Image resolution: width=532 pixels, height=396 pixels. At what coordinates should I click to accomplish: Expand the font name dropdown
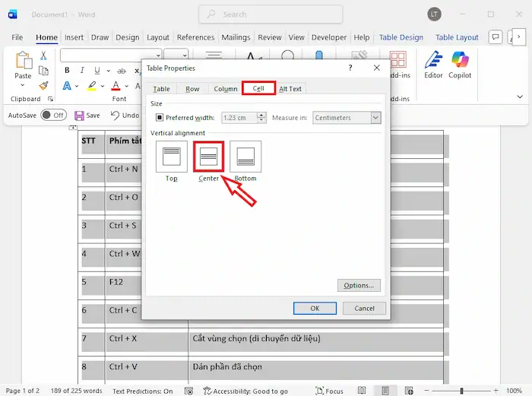(157, 55)
